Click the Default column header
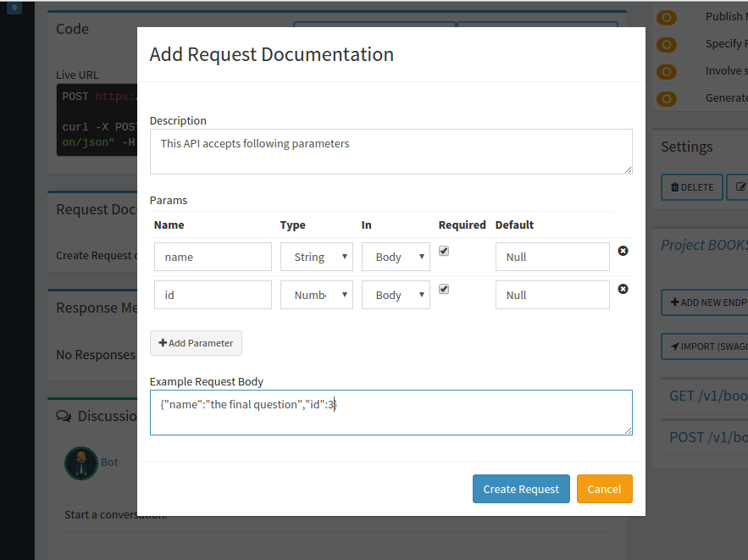Image resolution: width=748 pixels, height=560 pixels. pyautogui.click(x=514, y=225)
